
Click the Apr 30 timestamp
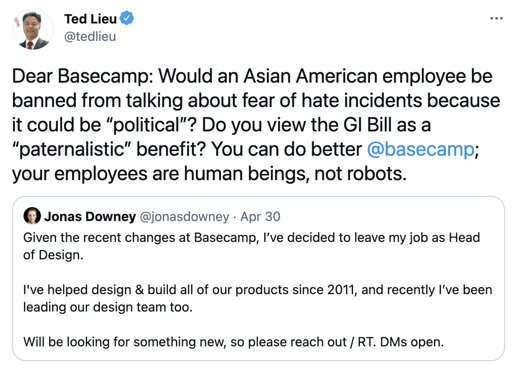point(260,217)
